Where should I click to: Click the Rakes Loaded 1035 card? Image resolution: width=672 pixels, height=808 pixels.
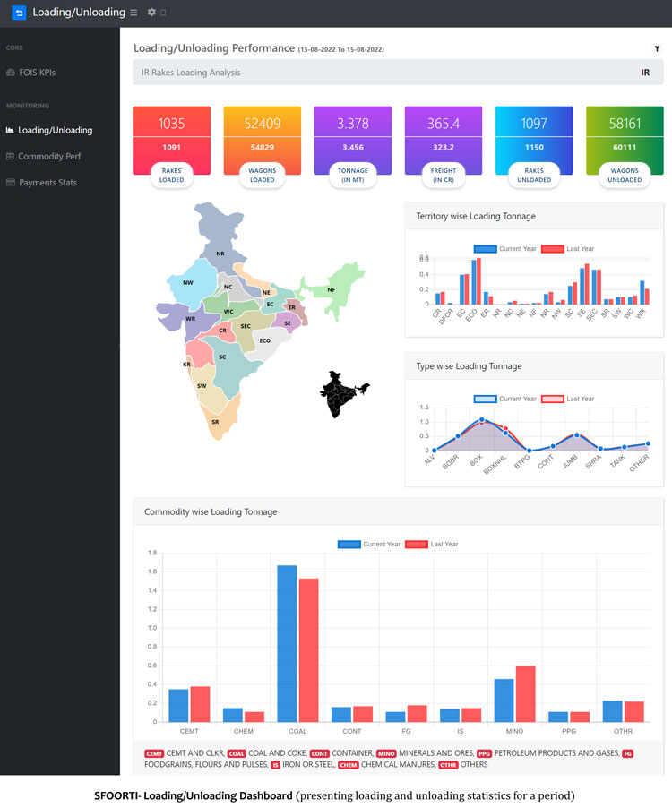[172, 140]
